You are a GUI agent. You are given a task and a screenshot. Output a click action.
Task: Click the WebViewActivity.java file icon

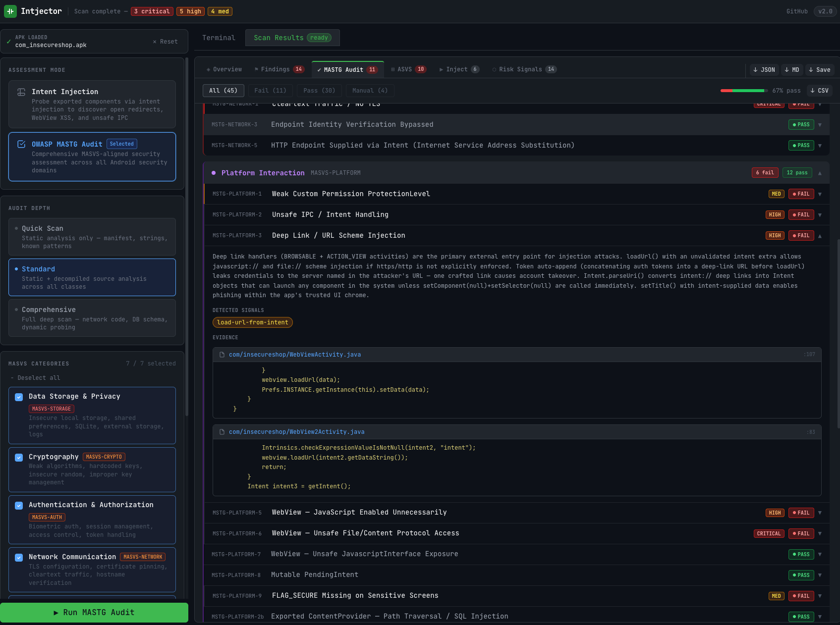222,355
